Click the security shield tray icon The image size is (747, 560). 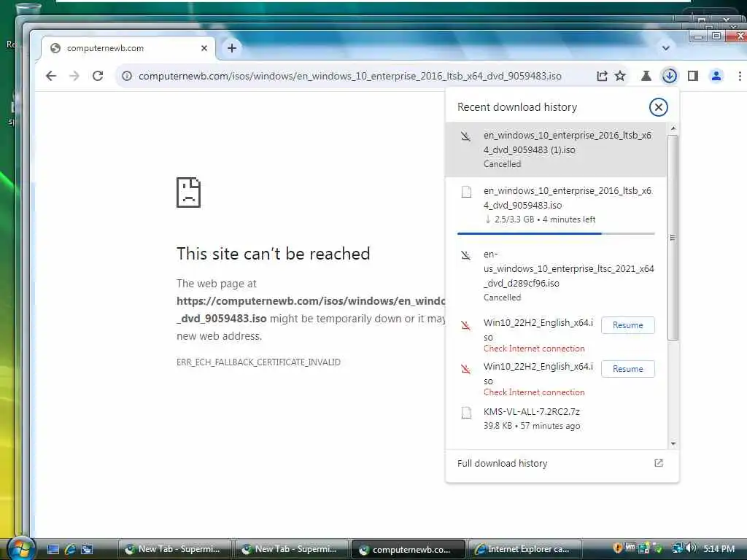tap(617, 548)
